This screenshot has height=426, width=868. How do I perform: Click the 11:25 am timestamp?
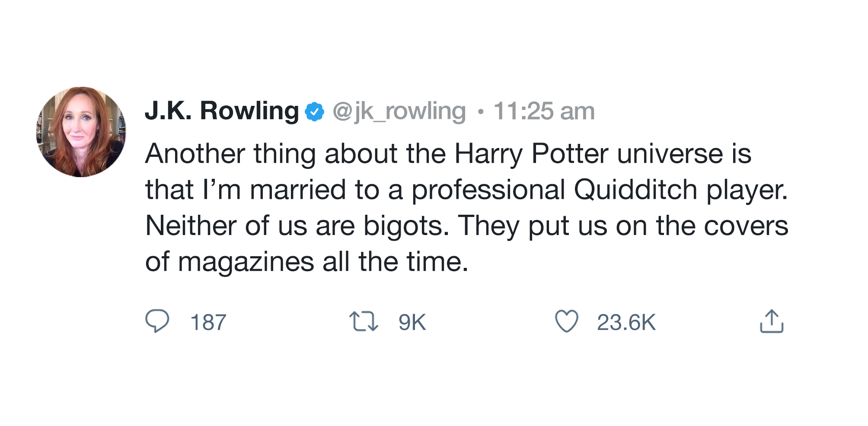(x=544, y=111)
